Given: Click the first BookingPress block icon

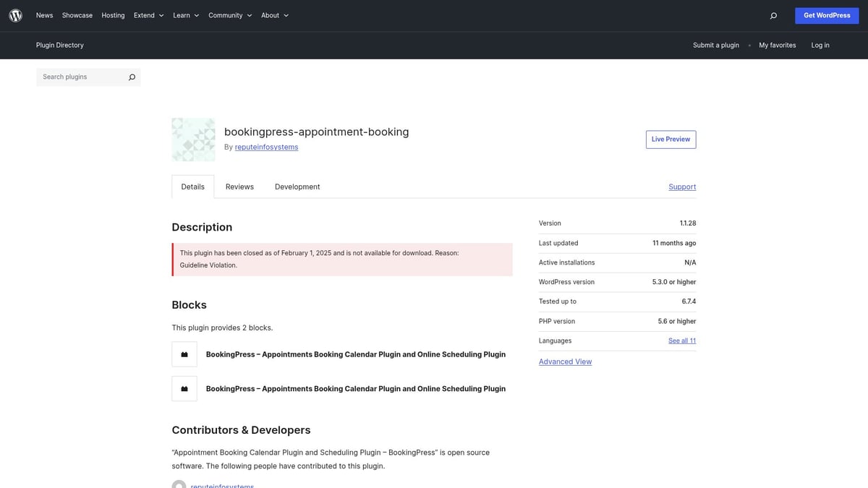Looking at the screenshot, I should pyautogui.click(x=184, y=354).
